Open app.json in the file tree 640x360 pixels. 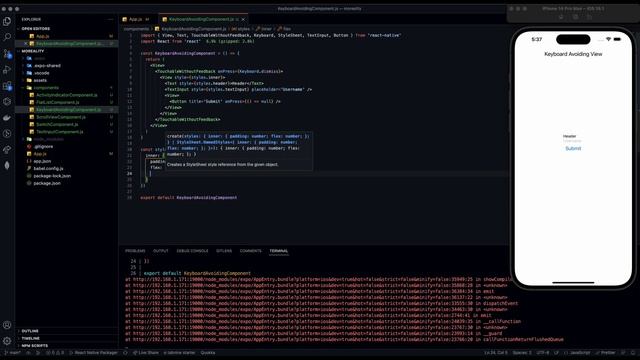(x=42, y=161)
